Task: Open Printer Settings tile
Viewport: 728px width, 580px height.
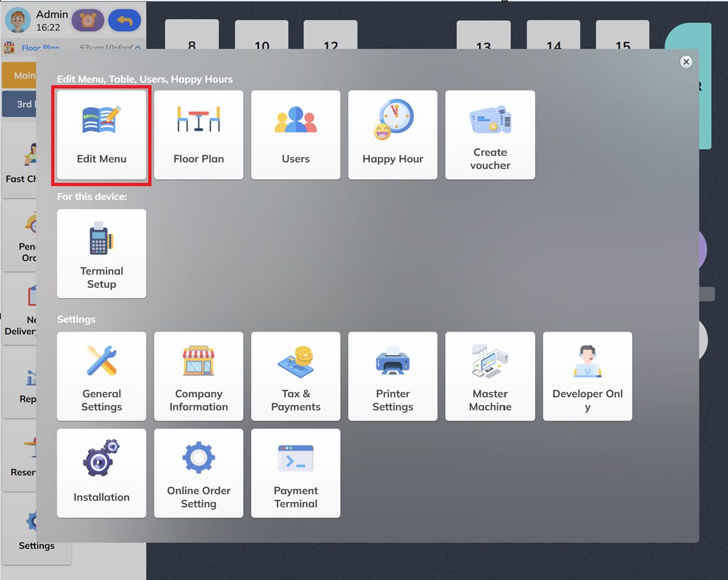Action: click(392, 376)
